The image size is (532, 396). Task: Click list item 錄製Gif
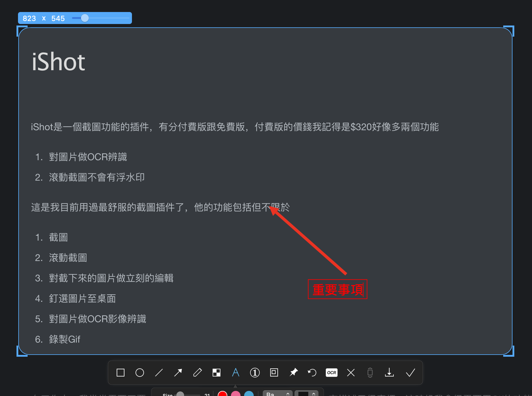click(x=64, y=339)
